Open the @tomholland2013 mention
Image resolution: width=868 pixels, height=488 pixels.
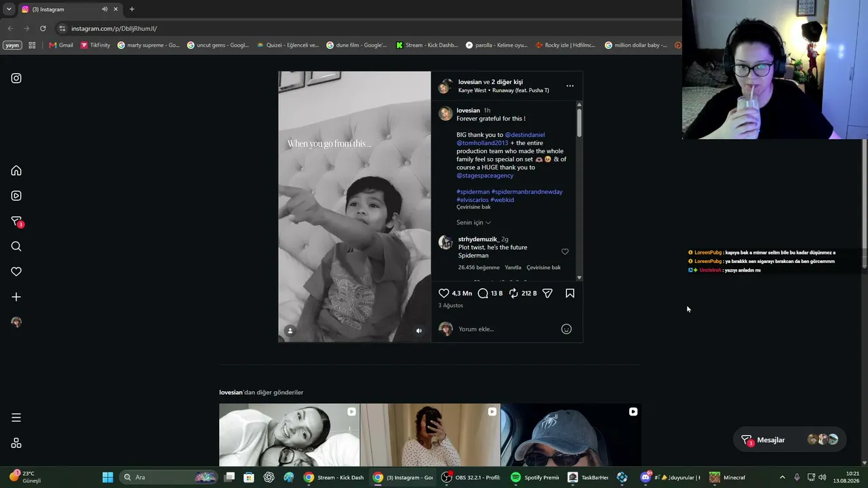coord(482,143)
